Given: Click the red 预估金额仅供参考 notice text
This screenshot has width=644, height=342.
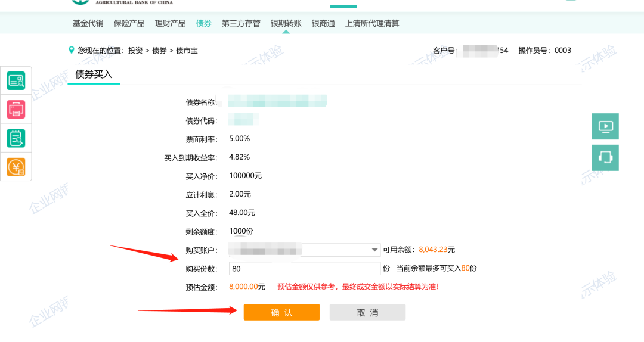Looking at the screenshot, I should [x=358, y=287].
